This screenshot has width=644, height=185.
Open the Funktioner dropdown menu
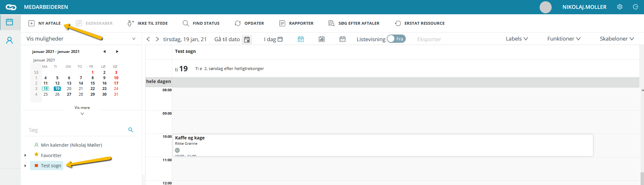pyautogui.click(x=564, y=39)
